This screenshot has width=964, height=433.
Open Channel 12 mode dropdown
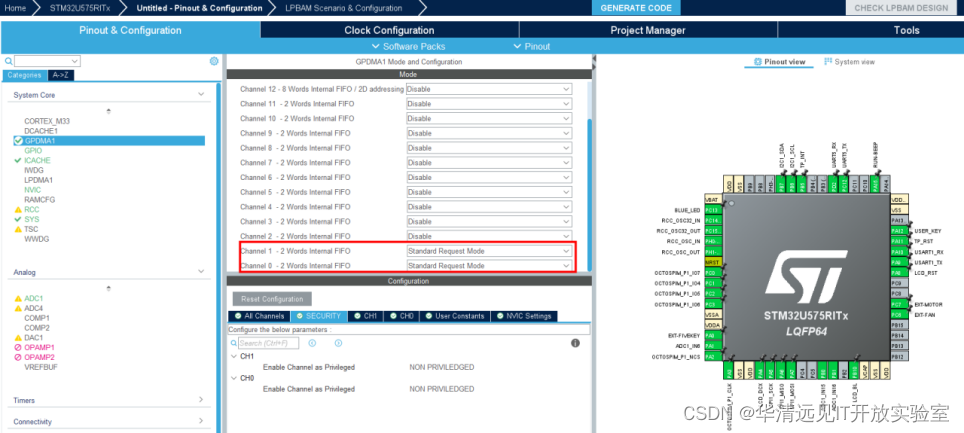(489, 89)
